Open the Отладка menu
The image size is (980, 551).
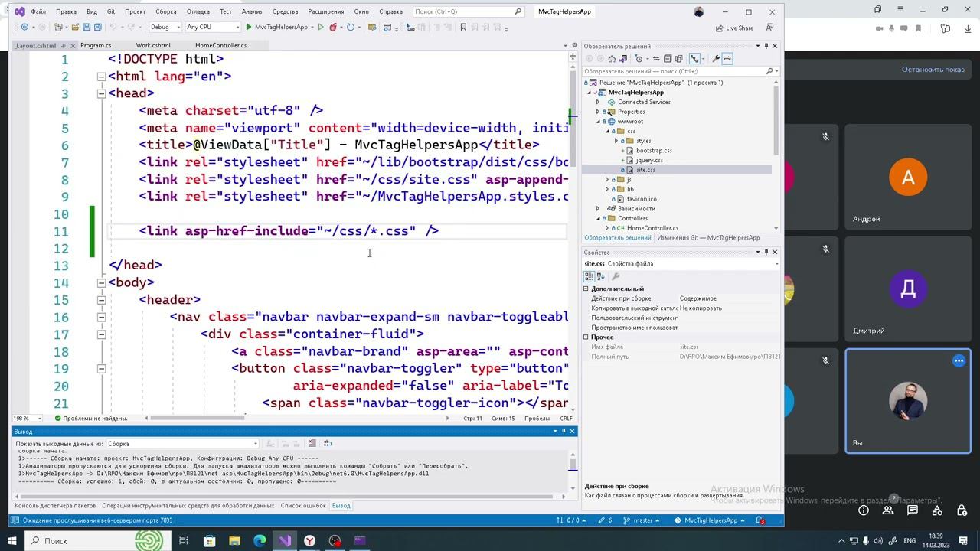click(x=198, y=11)
